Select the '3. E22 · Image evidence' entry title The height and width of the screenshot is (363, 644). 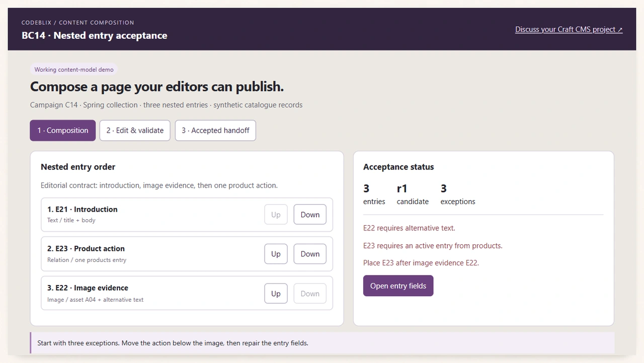point(88,288)
